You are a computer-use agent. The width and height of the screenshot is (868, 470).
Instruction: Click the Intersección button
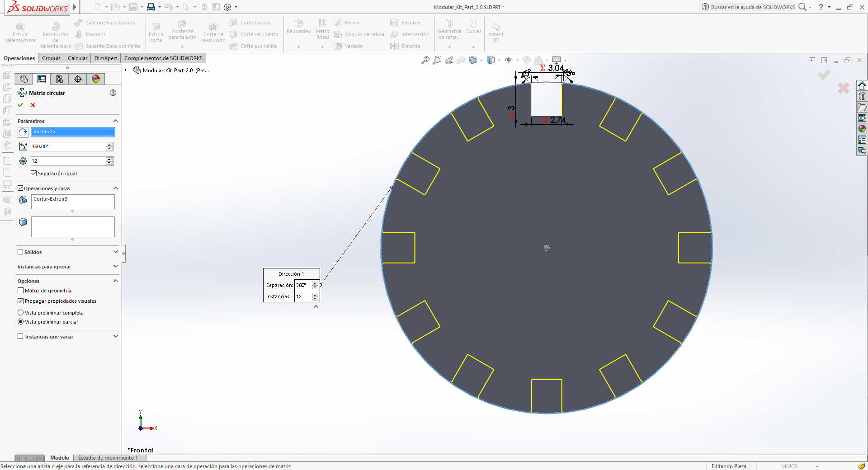pos(410,34)
